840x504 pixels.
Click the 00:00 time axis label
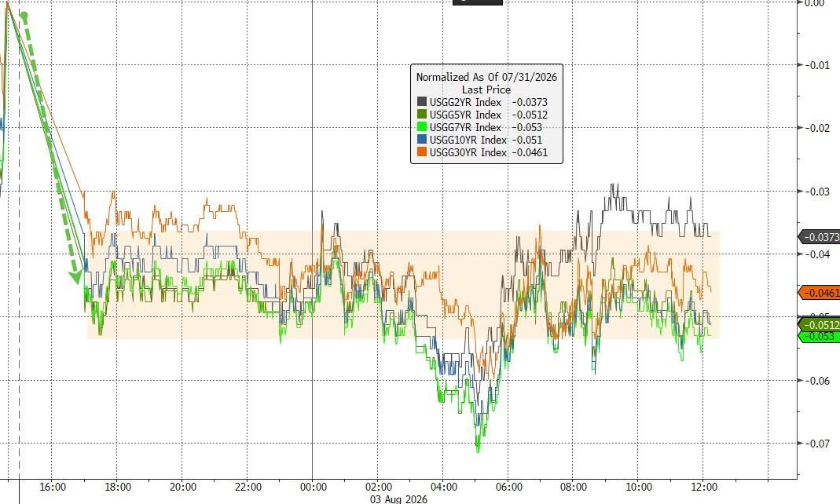[x=314, y=487]
